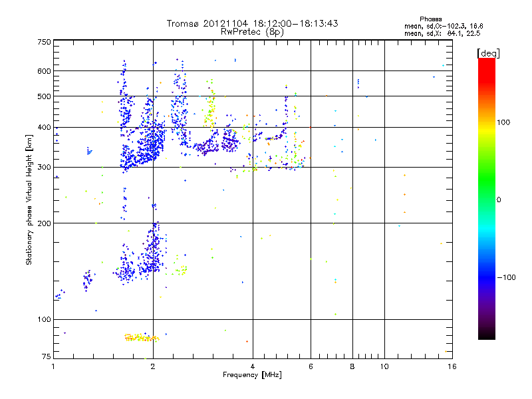Click the height axis tick label '300'
Image resolution: width=532 pixels, height=399 pixels.
point(44,167)
